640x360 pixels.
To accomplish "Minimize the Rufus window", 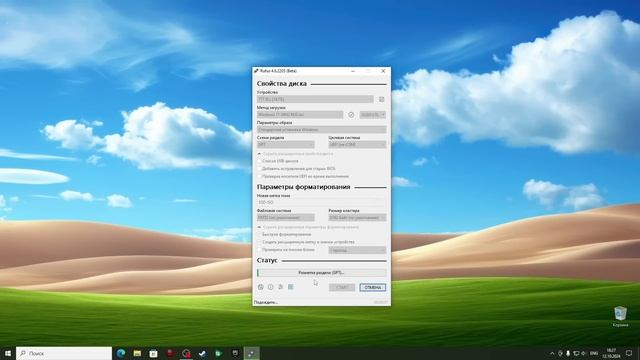I will click(x=353, y=71).
